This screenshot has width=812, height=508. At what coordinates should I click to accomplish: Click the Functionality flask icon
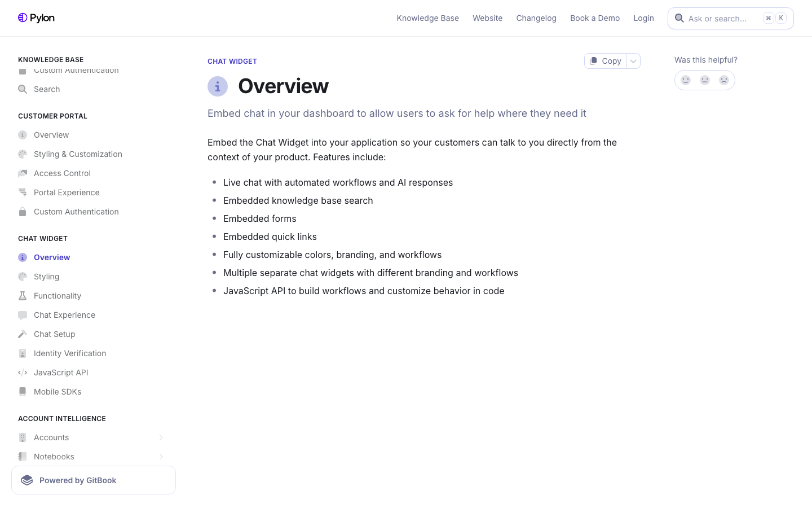[x=23, y=296]
